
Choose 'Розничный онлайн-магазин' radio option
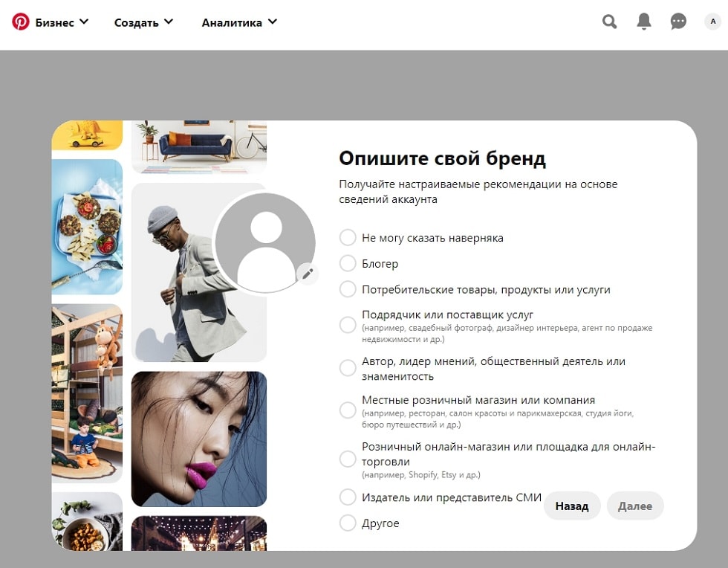[x=348, y=459]
